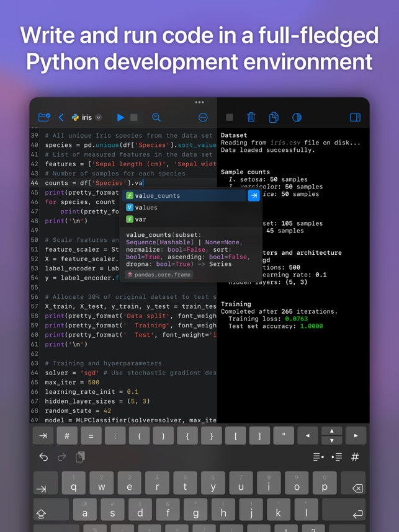Tap keyboard tab key beside q

pos(45,483)
